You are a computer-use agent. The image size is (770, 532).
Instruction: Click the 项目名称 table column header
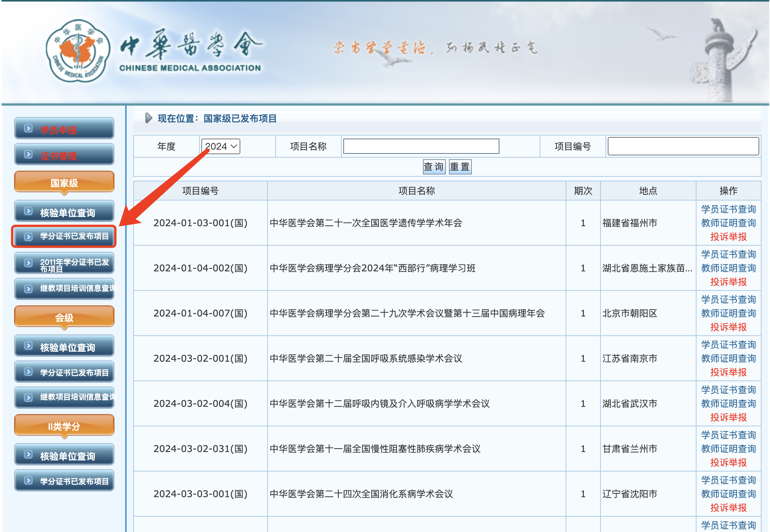[x=416, y=191]
